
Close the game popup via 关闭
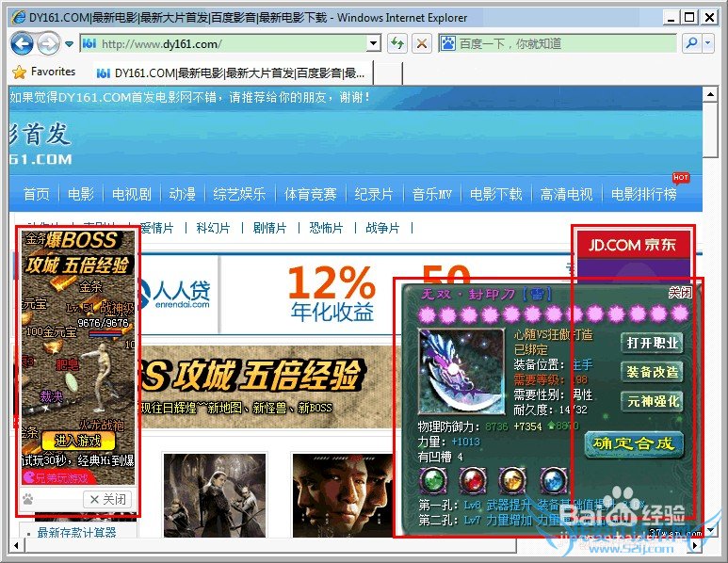(680, 293)
